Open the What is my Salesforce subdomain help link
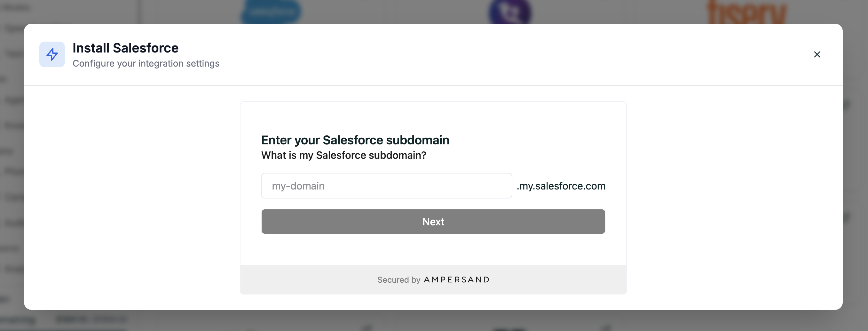868x331 pixels. tap(343, 155)
